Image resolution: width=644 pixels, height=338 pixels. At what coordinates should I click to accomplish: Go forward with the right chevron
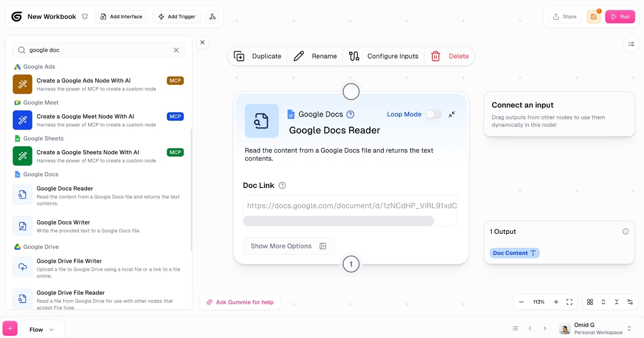point(545,328)
